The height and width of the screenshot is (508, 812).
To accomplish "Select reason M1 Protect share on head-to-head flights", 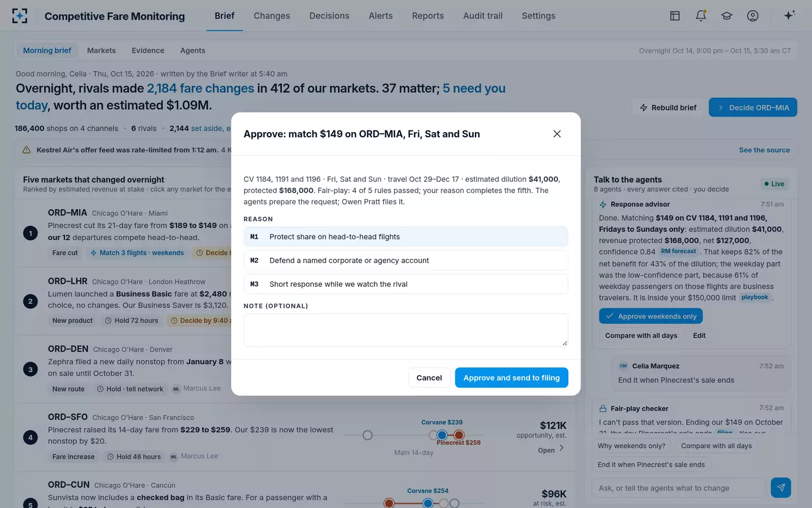I will [x=405, y=237].
